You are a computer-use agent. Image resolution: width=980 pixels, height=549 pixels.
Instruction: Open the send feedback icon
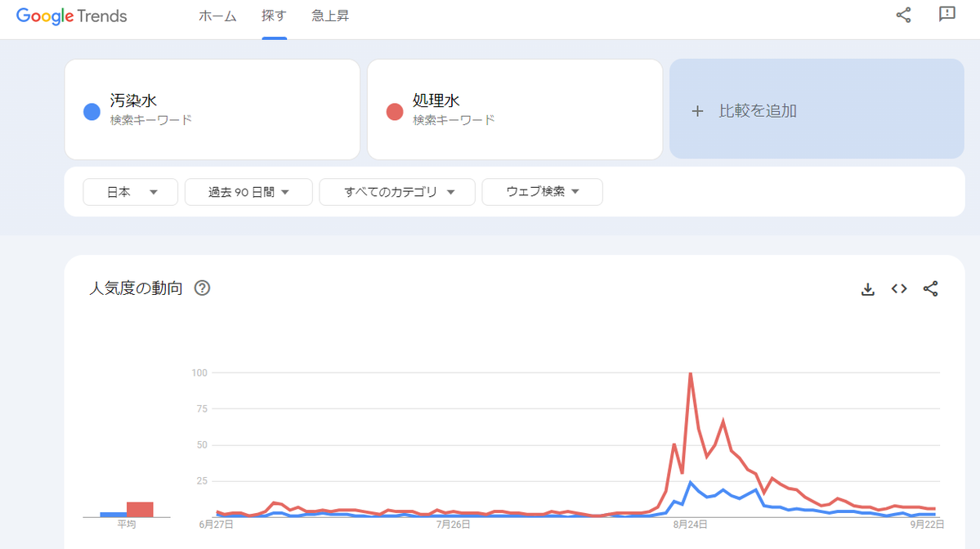pos(947,15)
